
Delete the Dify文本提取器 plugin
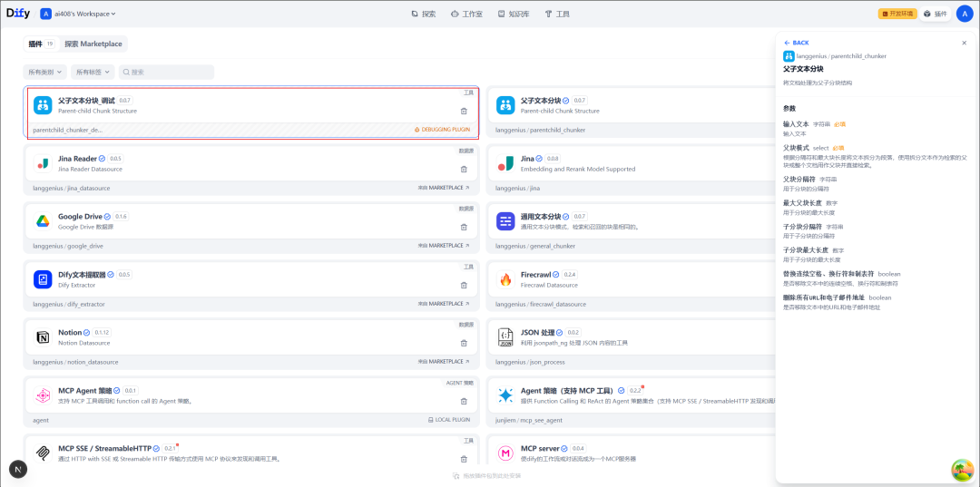tap(464, 286)
